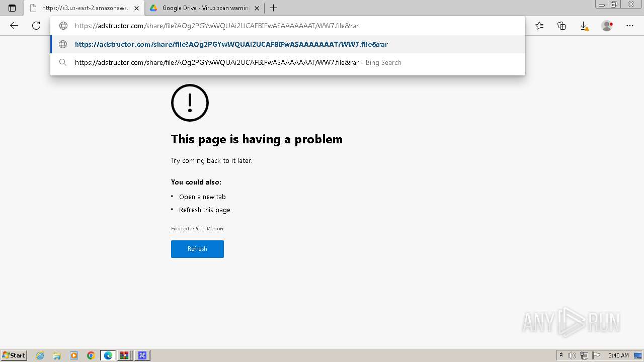Click the search magnifier icon in suggestions
This screenshot has height=362, width=644.
(x=63, y=62)
